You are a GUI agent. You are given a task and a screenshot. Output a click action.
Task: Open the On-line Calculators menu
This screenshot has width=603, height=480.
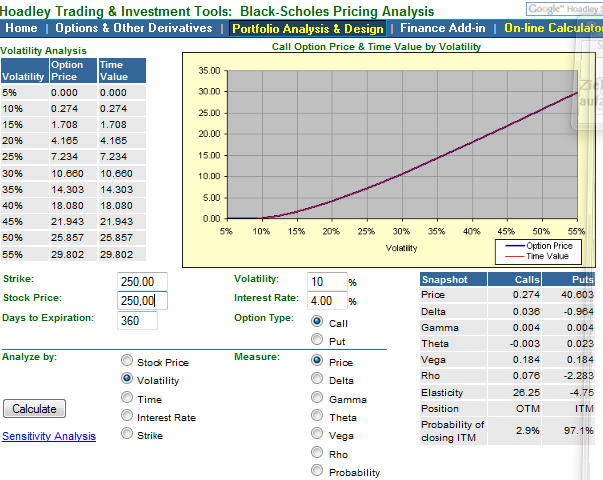[553, 28]
